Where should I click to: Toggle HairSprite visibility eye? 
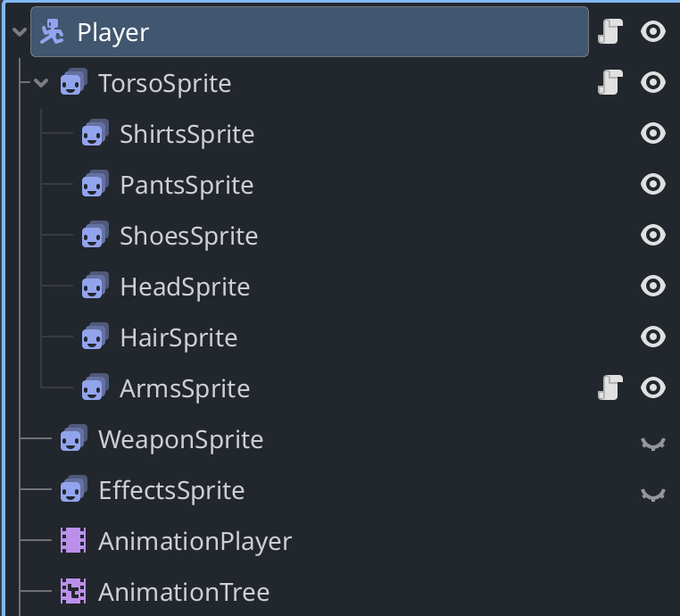[x=653, y=337]
